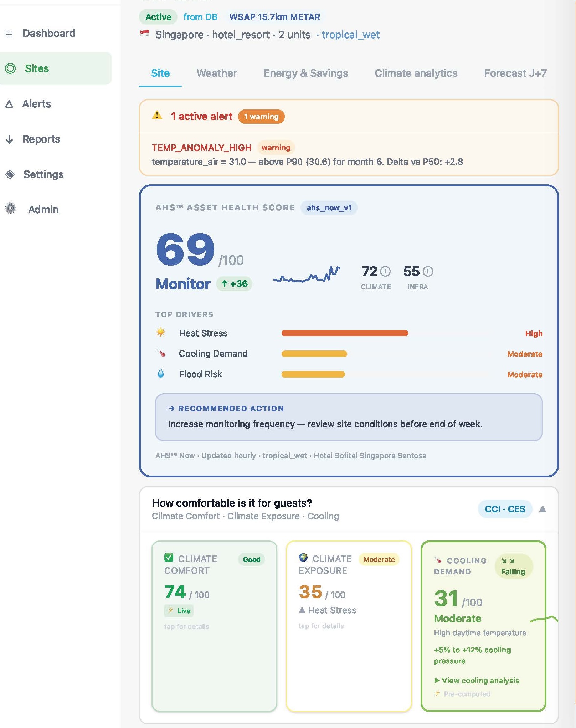576x728 pixels.
Task: Click the Cooling Demand yellow progress bar
Action: 314,354
